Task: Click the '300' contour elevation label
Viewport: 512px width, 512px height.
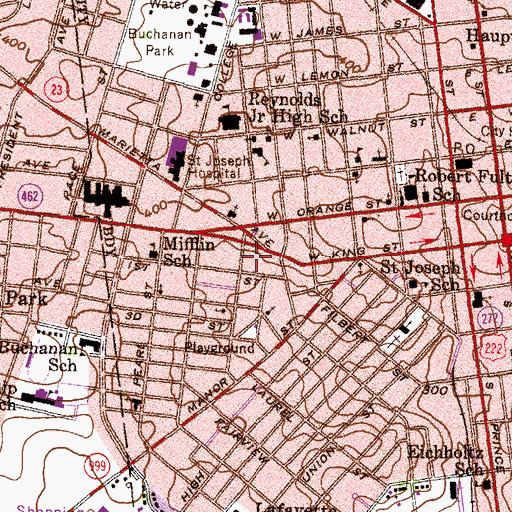Action: [435, 390]
